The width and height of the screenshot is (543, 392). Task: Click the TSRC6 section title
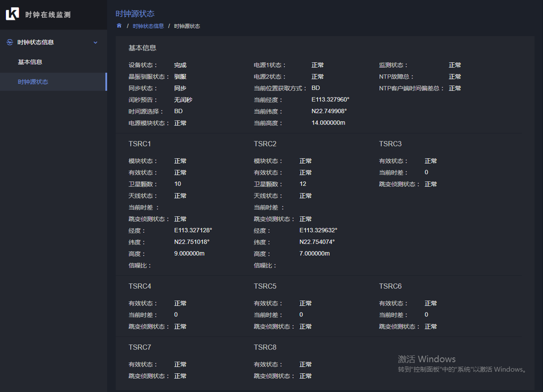point(390,286)
